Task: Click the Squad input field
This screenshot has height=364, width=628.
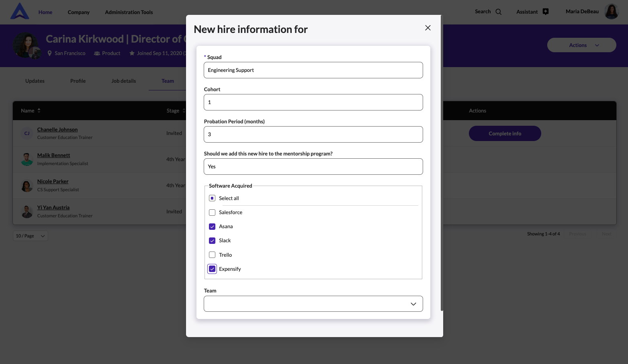Action: coord(313,70)
